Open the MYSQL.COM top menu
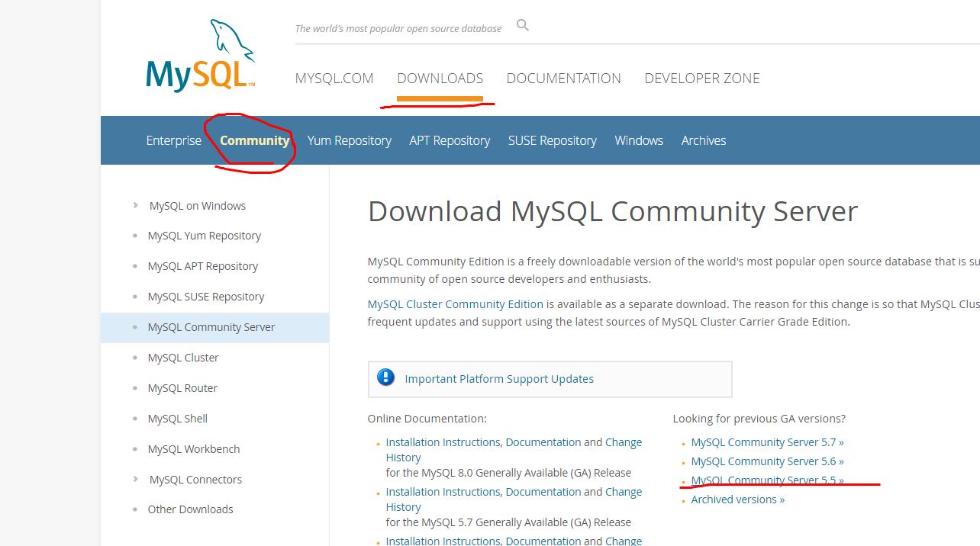The height and width of the screenshot is (546, 980). pos(334,79)
